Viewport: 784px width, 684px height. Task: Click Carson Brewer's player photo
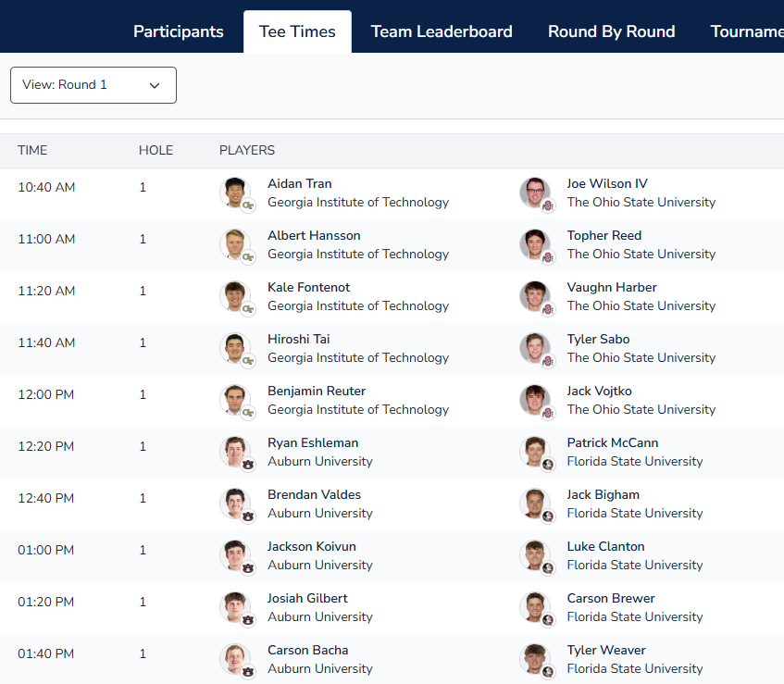535,607
